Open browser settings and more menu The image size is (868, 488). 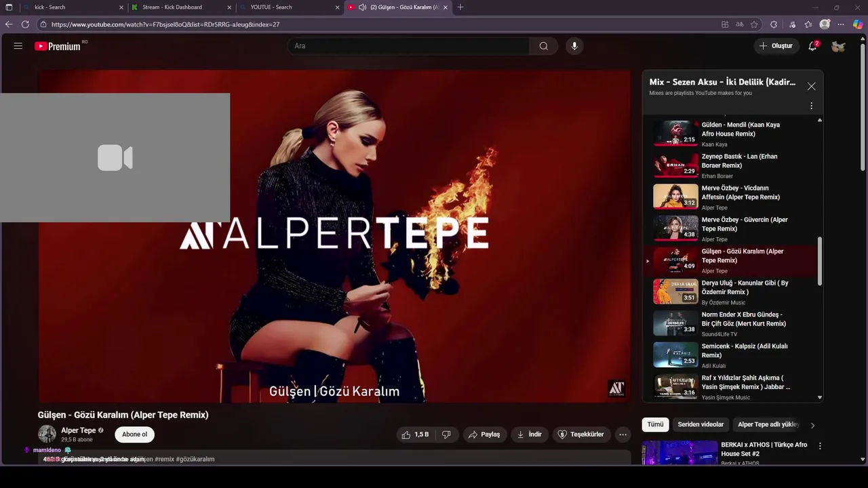point(841,24)
